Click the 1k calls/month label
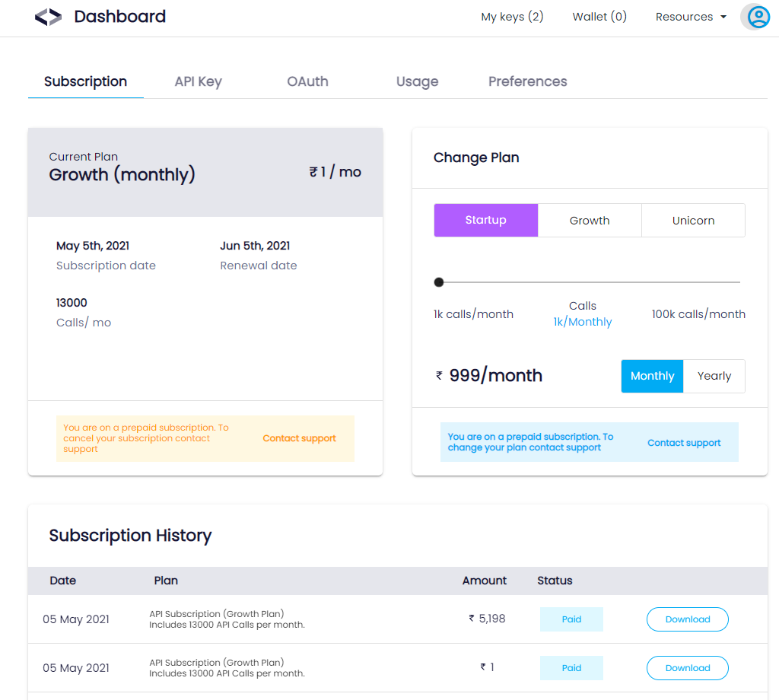 [x=473, y=314]
